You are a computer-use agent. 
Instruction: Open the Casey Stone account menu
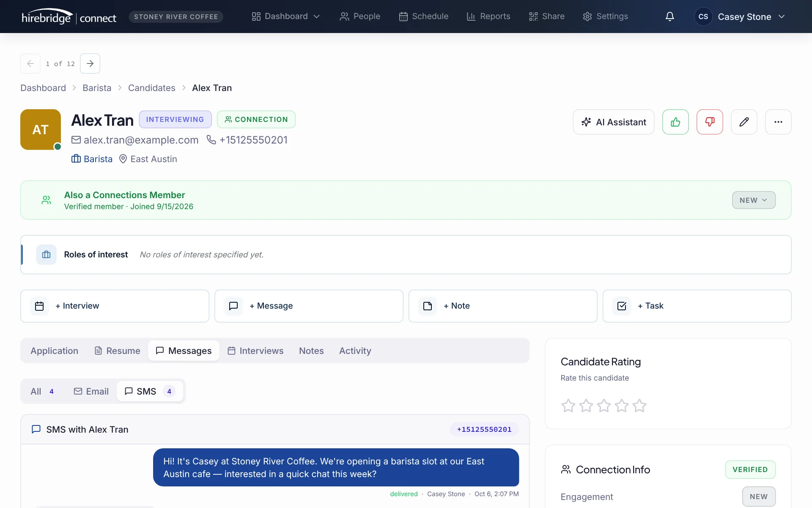740,17
